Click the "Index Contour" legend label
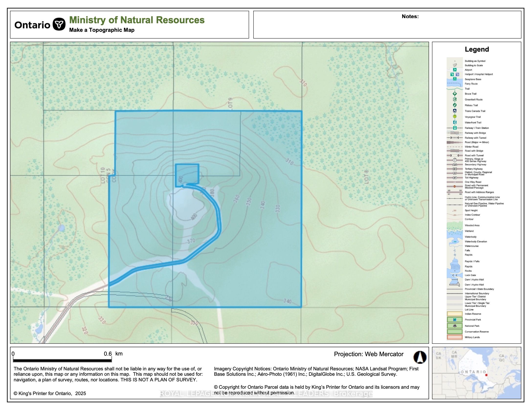Screen dimensions: 532x410 [472, 215]
